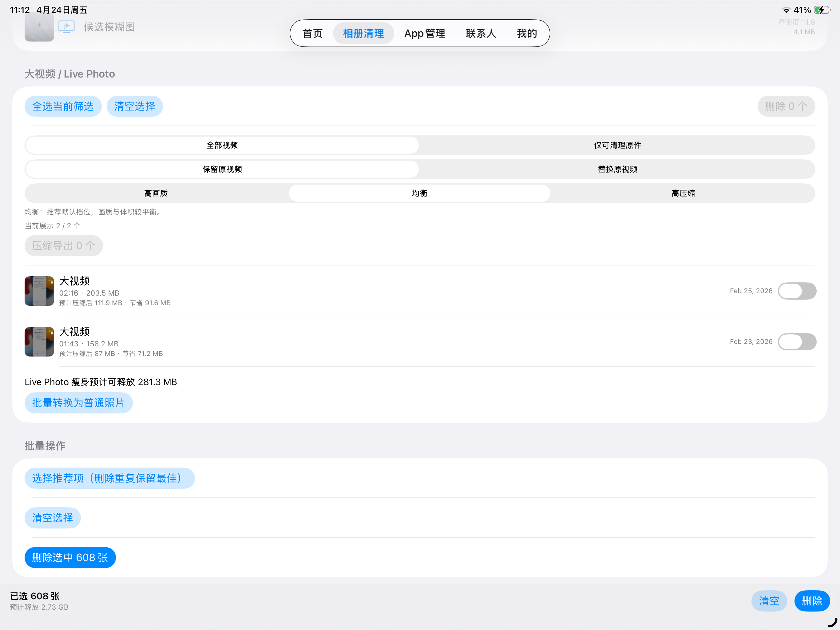Choose the 仅可清理原件 filter segment

coord(617,145)
